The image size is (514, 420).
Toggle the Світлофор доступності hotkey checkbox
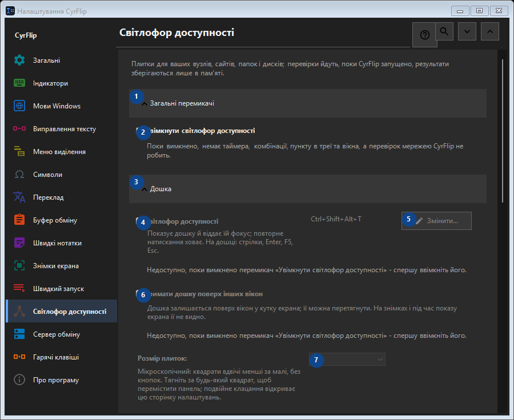tap(139, 221)
